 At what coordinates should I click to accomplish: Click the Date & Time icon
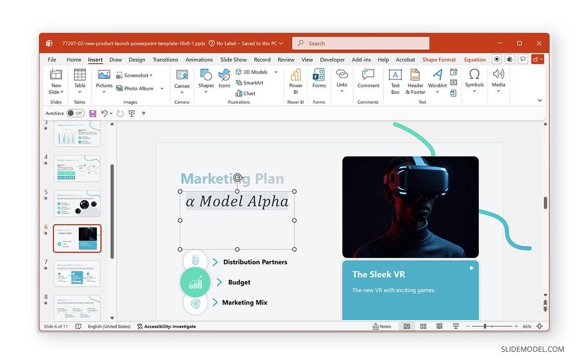(x=454, y=72)
